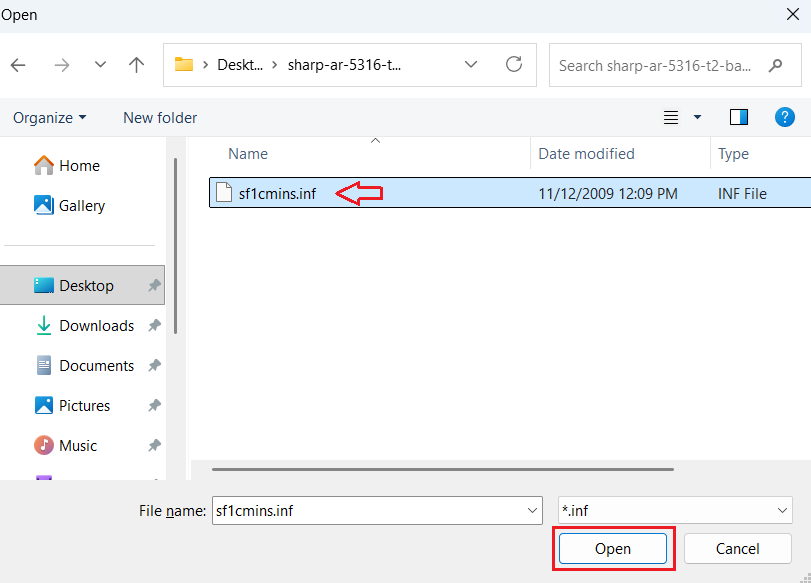Click the Help question mark icon

tap(785, 117)
